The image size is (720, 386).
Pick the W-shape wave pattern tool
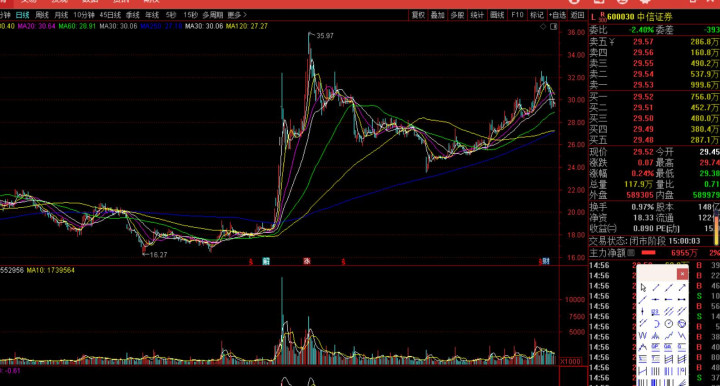pyautogui.click(x=642, y=335)
